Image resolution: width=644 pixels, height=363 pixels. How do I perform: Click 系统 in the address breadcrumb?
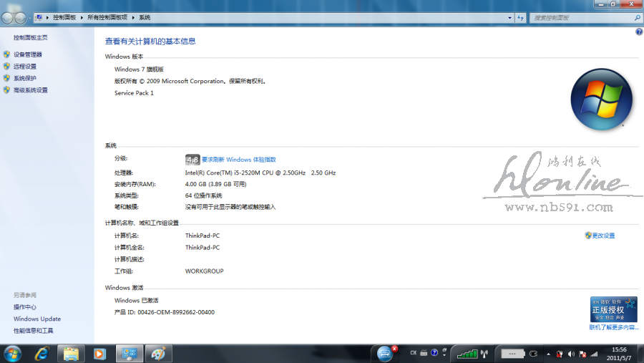(x=145, y=18)
